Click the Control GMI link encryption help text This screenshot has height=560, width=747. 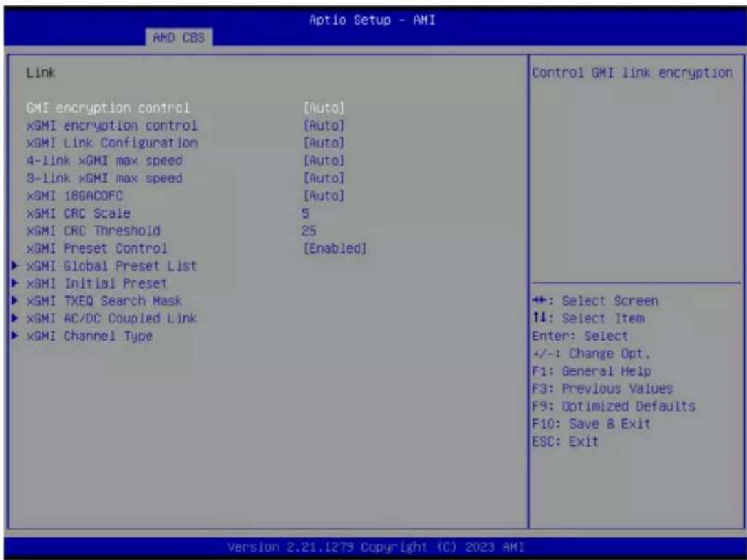632,74
